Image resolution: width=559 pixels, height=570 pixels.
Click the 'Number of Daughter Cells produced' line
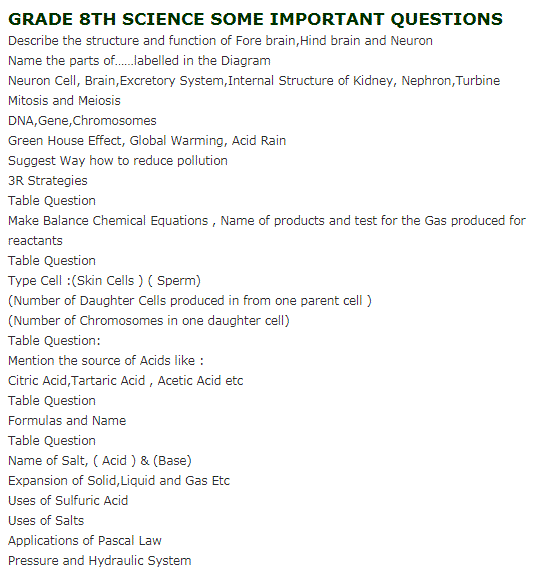pyautogui.click(x=190, y=301)
